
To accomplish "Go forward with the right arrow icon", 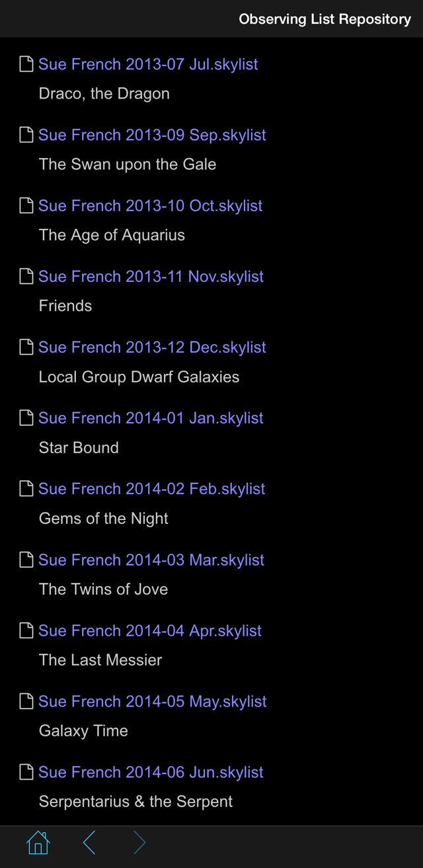I will pos(139,843).
